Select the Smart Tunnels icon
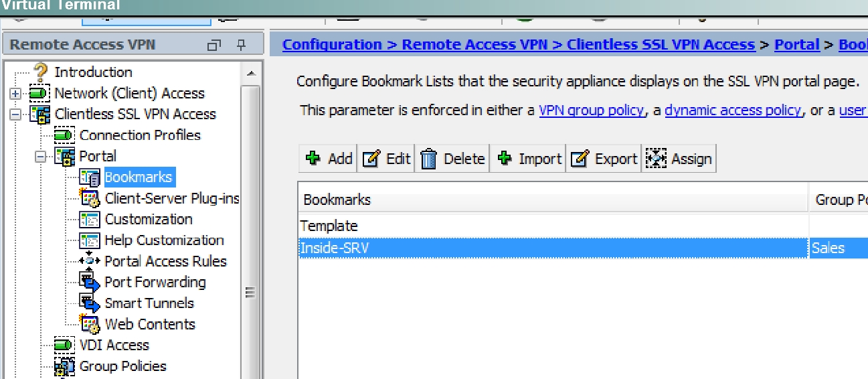Screen dimensions: 868x379 90,303
